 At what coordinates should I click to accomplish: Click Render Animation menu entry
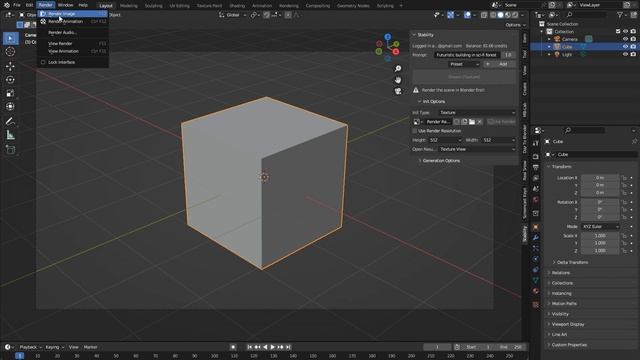pyautogui.click(x=73, y=21)
